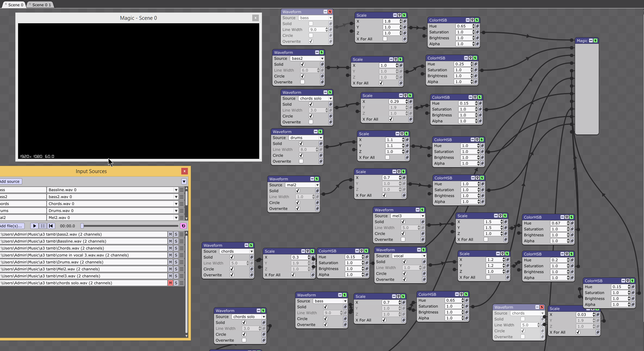Unmute the chords solo.wav file
This screenshot has height=351, width=644.
(170, 283)
